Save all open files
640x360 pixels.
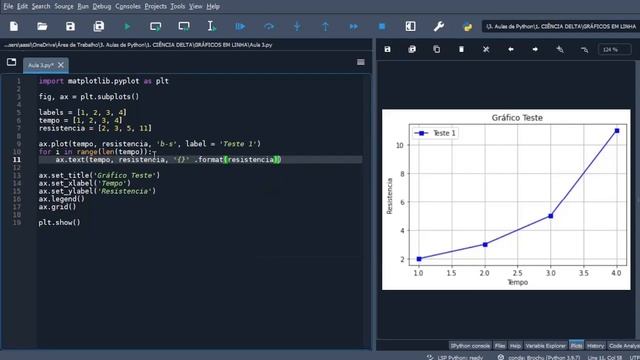click(99, 27)
